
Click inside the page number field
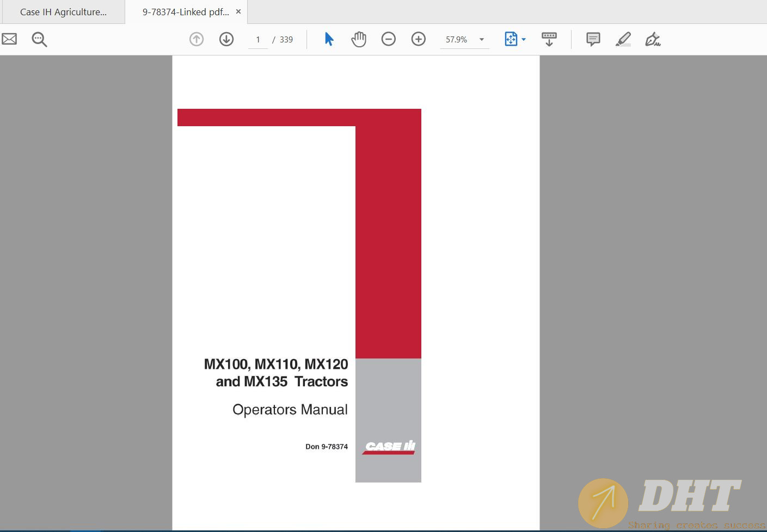(x=257, y=39)
